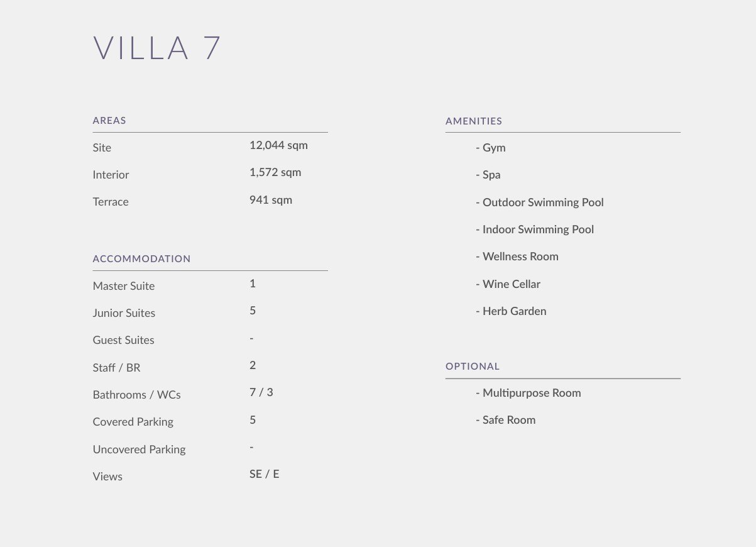Image resolution: width=756 pixels, height=547 pixels.
Task: Select the AREAS section heading
Action: click(109, 121)
